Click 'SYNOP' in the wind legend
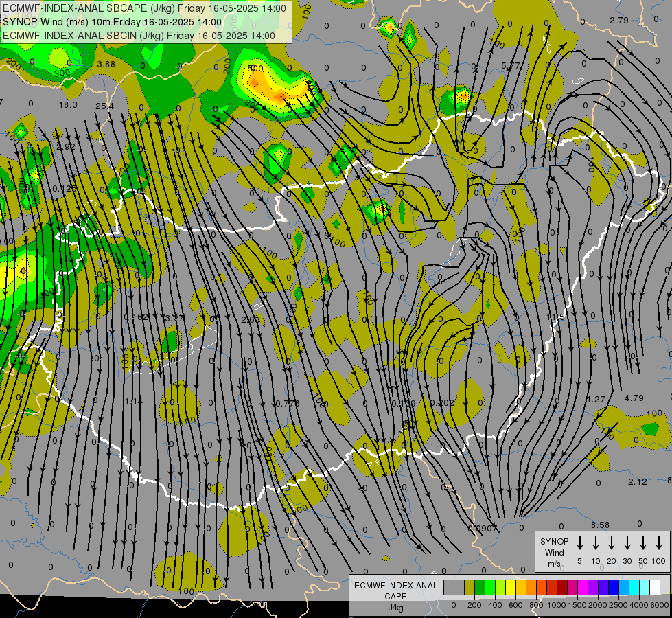Image resolution: width=672 pixels, height=618 pixels. pyautogui.click(x=554, y=541)
